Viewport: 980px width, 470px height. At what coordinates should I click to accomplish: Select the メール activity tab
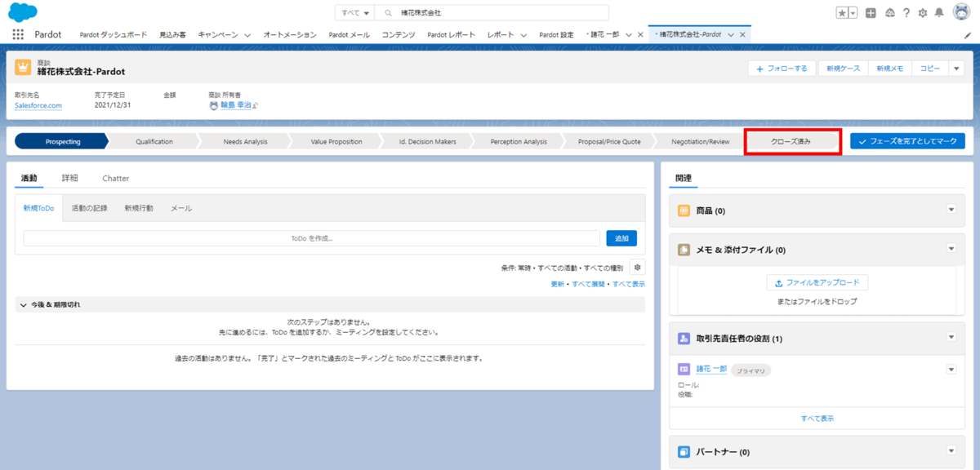click(x=181, y=208)
